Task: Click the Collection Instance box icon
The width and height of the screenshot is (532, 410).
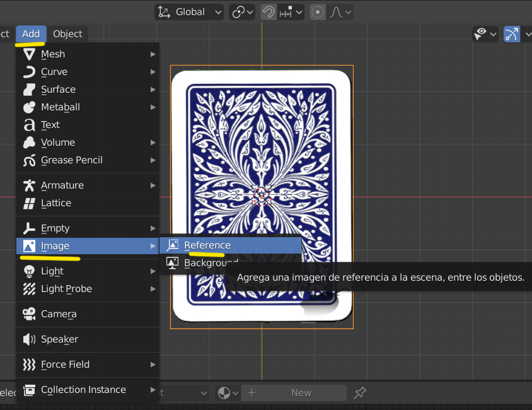Action: pos(29,390)
